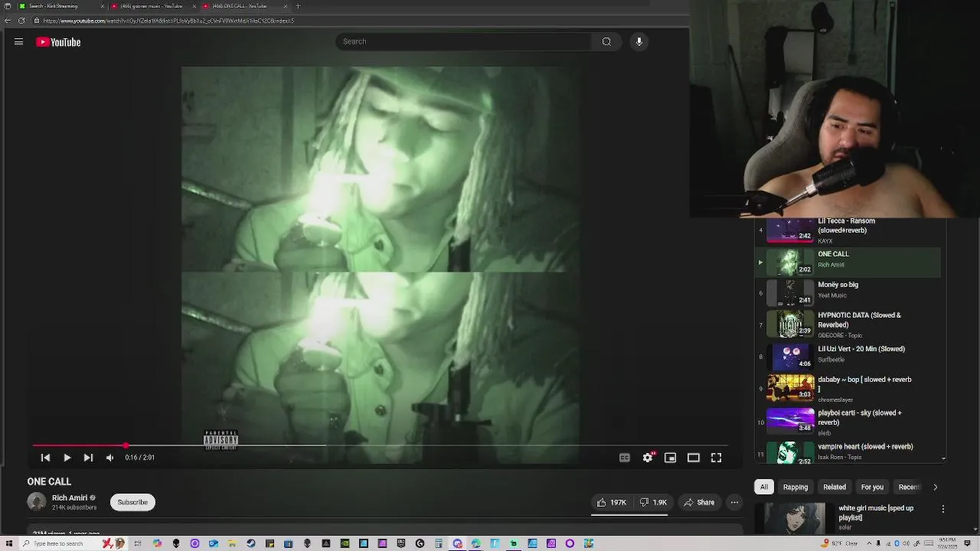
Task: Play Monëy so big playlist thumbnail
Action: click(790, 292)
